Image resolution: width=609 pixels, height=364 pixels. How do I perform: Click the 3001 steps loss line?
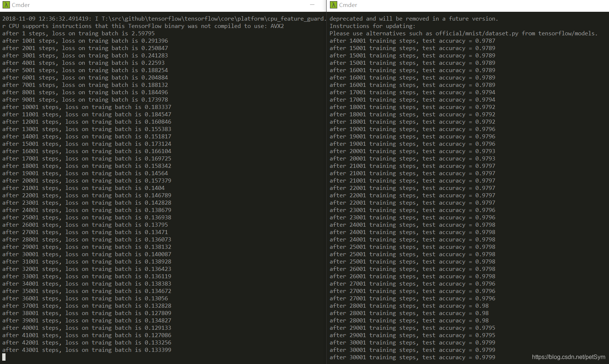[85, 56]
